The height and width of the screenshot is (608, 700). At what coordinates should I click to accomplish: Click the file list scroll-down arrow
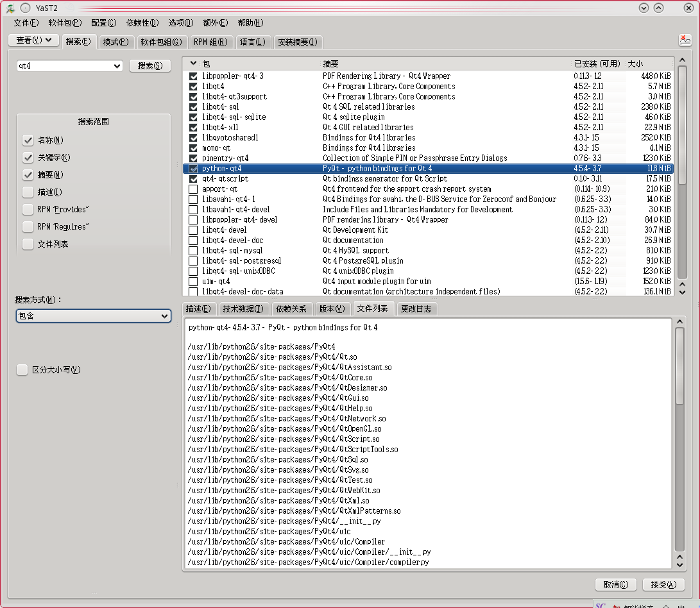click(679, 565)
